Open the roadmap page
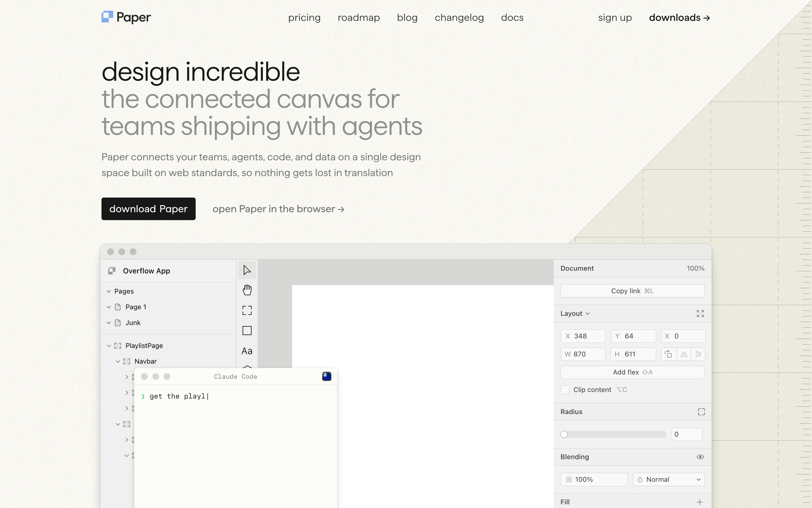The height and width of the screenshot is (508, 812). click(359, 17)
